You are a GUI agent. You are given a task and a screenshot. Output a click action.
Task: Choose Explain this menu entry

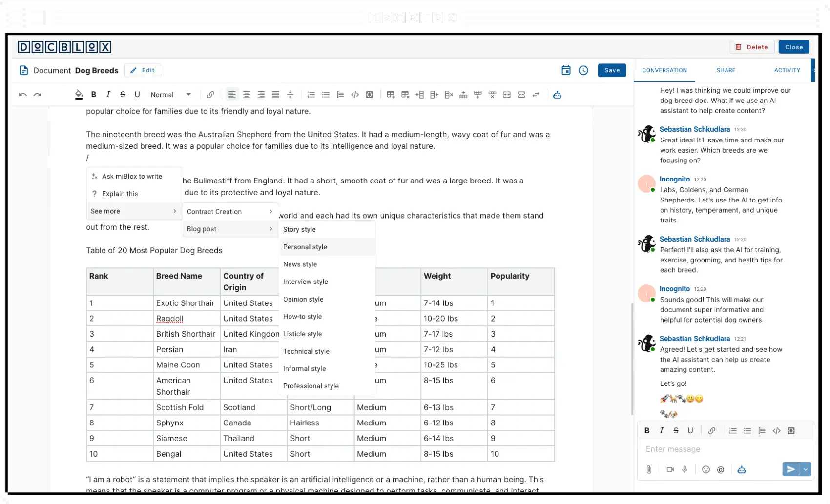coord(134,194)
